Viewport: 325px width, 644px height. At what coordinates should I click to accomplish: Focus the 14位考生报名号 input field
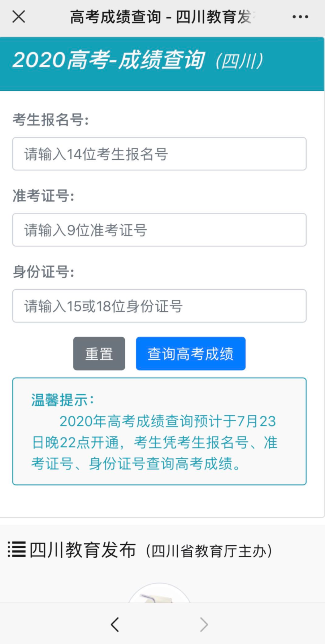click(x=159, y=154)
